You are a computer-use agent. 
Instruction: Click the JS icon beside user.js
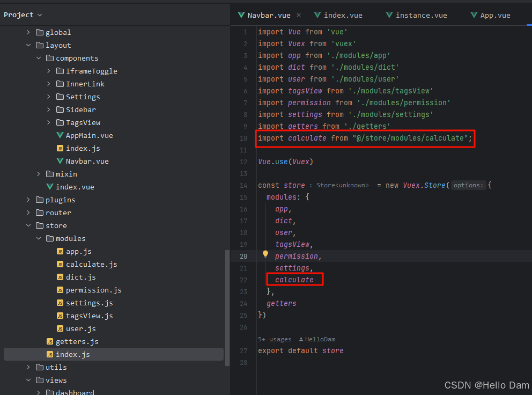[60, 329]
